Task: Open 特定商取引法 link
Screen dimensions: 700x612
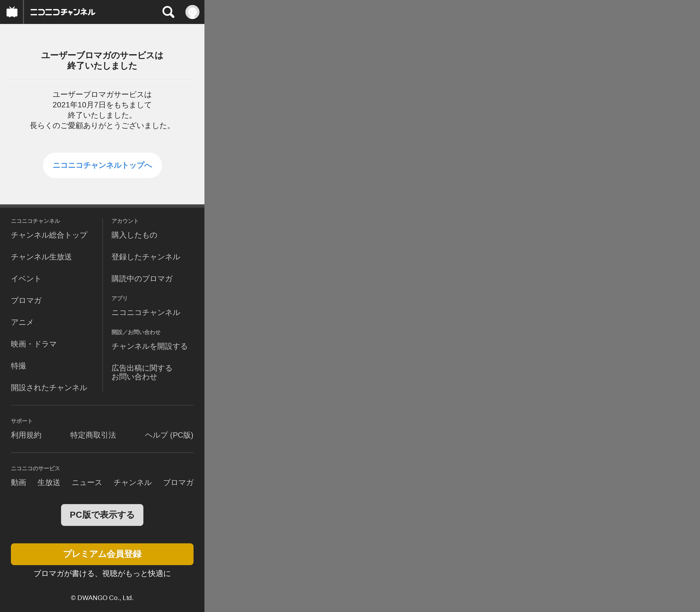Action: (x=93, y=435)
